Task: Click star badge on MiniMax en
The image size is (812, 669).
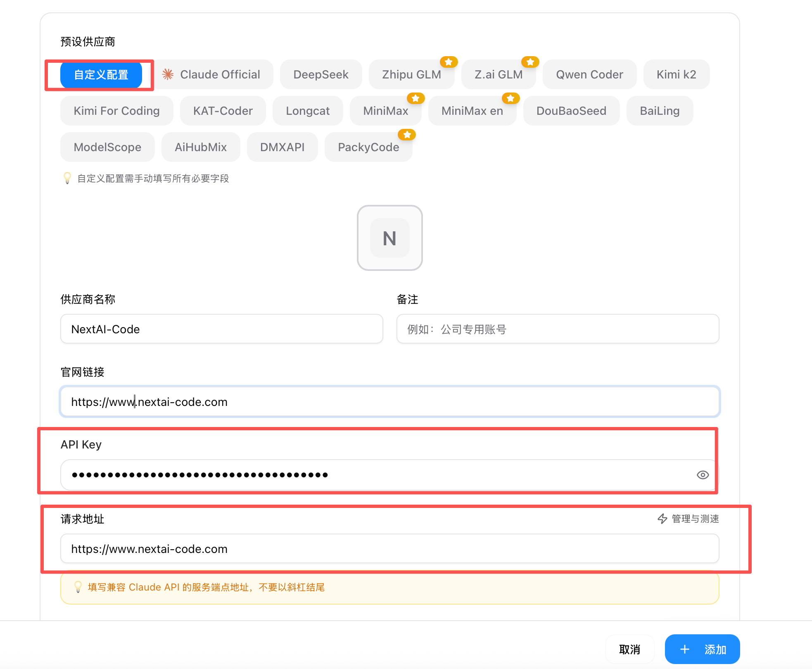Action: (510, 98)
